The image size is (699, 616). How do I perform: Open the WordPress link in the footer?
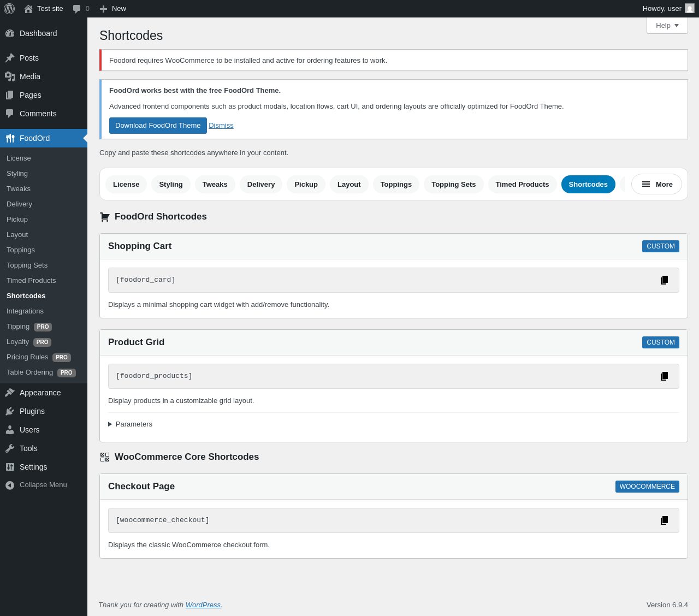203,605
